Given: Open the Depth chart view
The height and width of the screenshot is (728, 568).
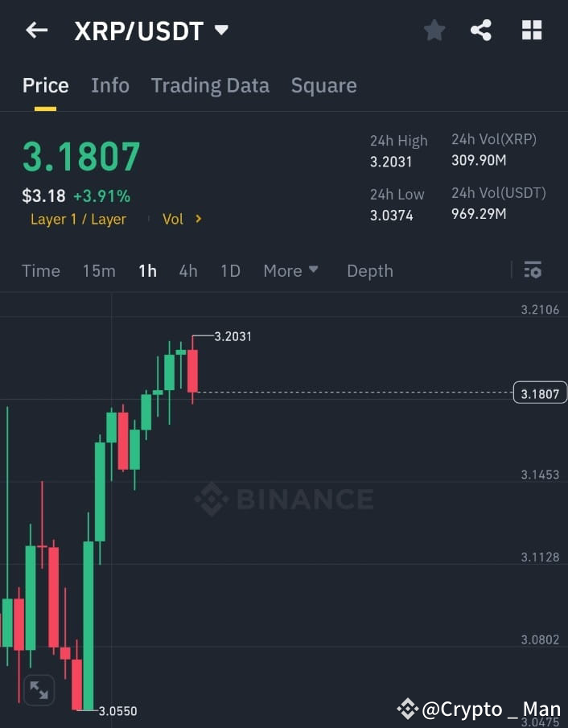Looking at the screenshot, I should [x=369, y=270].
